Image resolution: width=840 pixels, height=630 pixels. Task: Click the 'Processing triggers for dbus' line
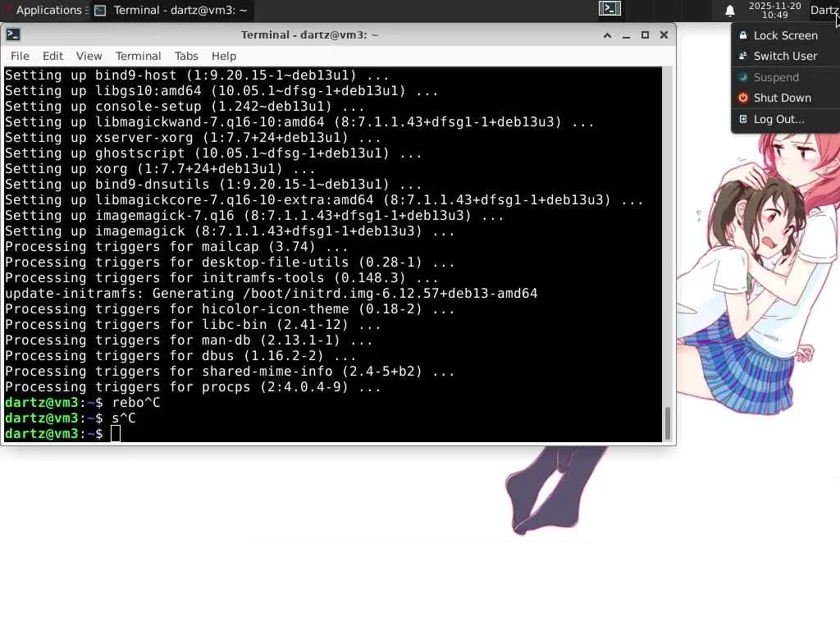pyautogui.click(x=180, y=356)
